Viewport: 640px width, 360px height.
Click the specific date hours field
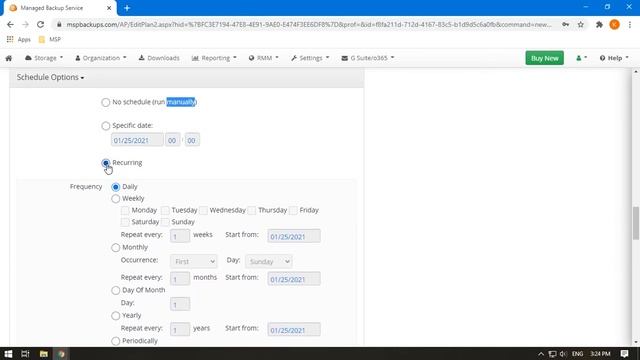pyautogui.click(x=172, y=140)
